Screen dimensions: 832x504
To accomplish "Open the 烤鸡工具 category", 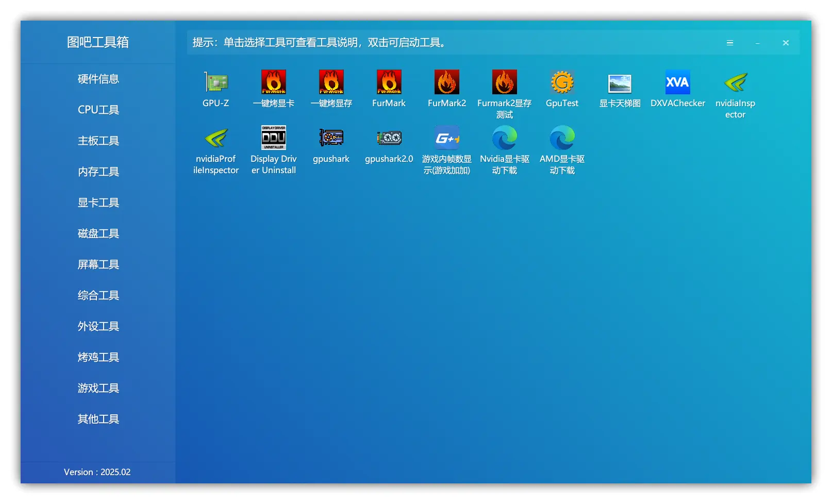I will click(x=98, y=357).
